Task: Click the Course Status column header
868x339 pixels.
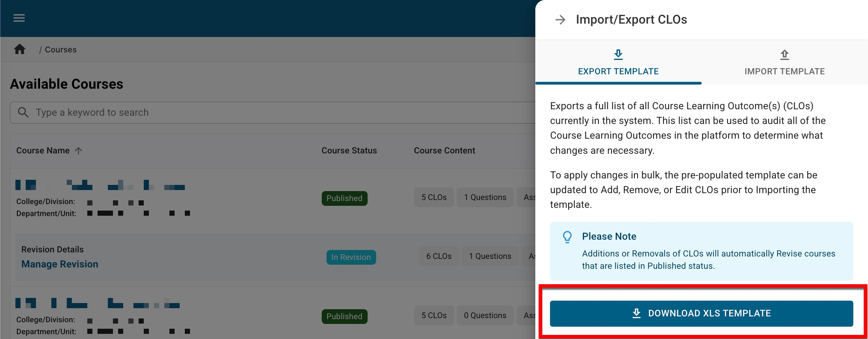Action: click(349, 151)
